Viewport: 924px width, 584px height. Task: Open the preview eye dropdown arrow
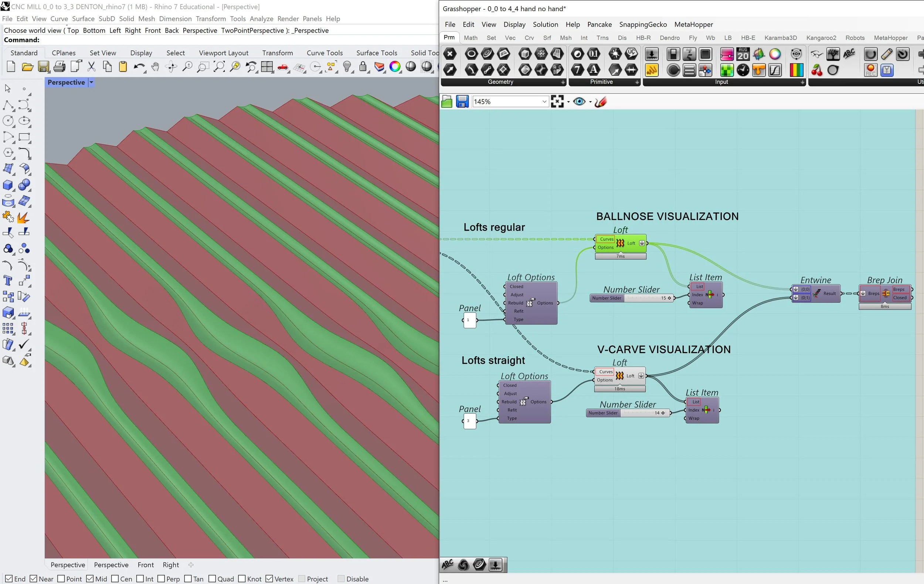pos(590,102)
